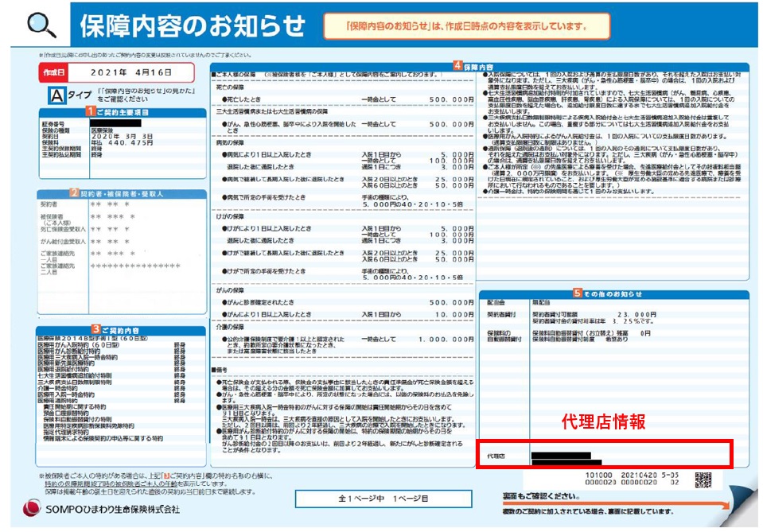Click the red SOMPO logo mark
This screenshot has width=763, height=532.
pyautogui.click(x=32, y=507)
